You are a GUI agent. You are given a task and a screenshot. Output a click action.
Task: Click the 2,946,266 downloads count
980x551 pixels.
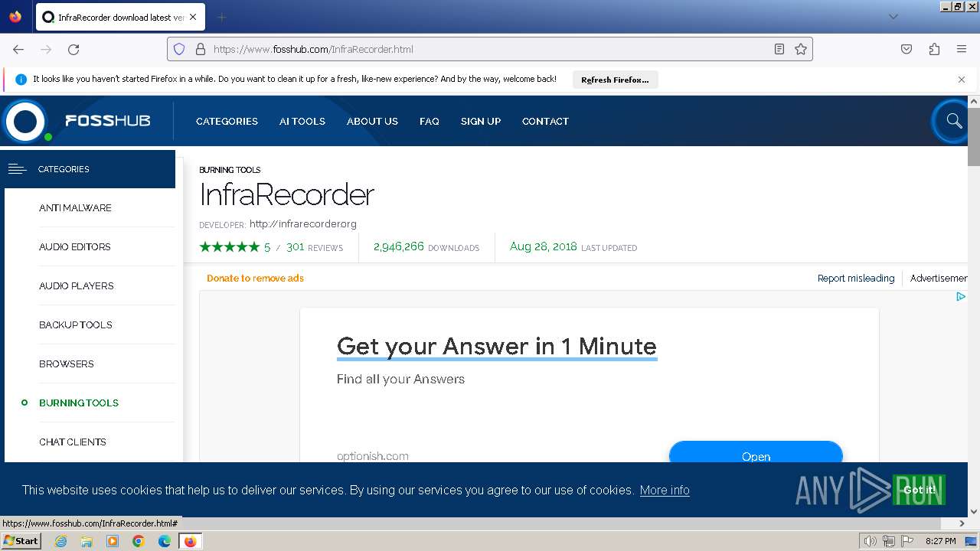[398, 246]
